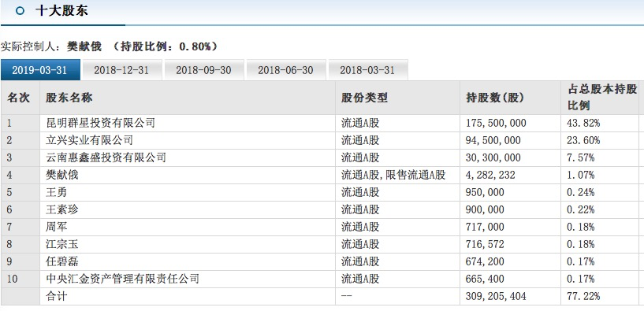Select shareholder 周军
This screenshot has width=644, height=311.
point(56,227)
